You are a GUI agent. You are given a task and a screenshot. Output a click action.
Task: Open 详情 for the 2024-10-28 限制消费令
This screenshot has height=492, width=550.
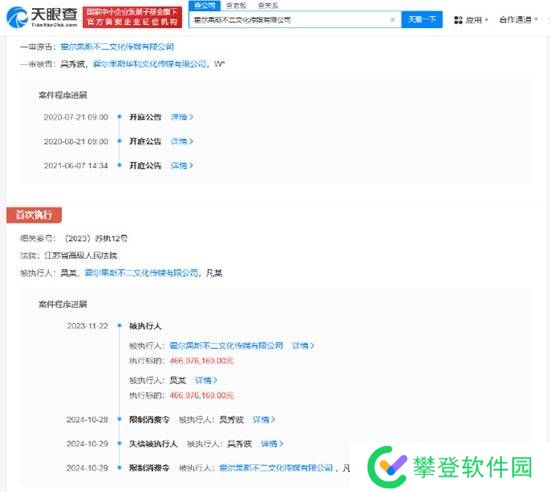pos(264,419)
